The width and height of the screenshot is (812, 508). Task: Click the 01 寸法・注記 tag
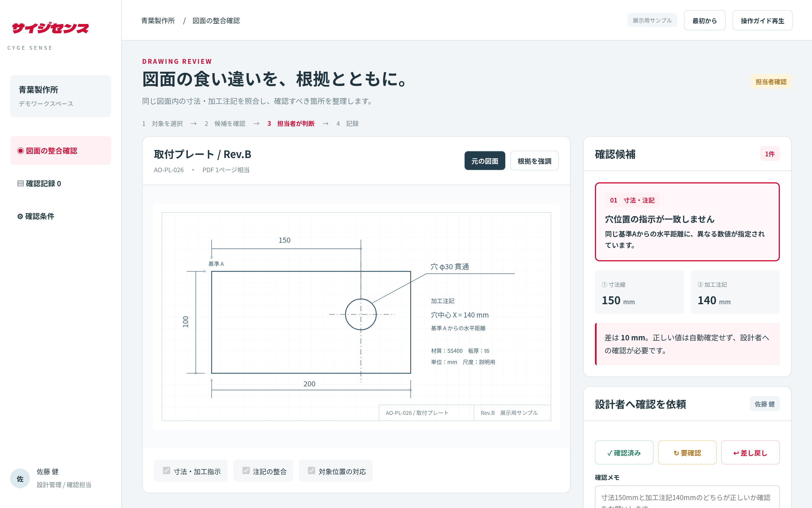tap(632, 200)
